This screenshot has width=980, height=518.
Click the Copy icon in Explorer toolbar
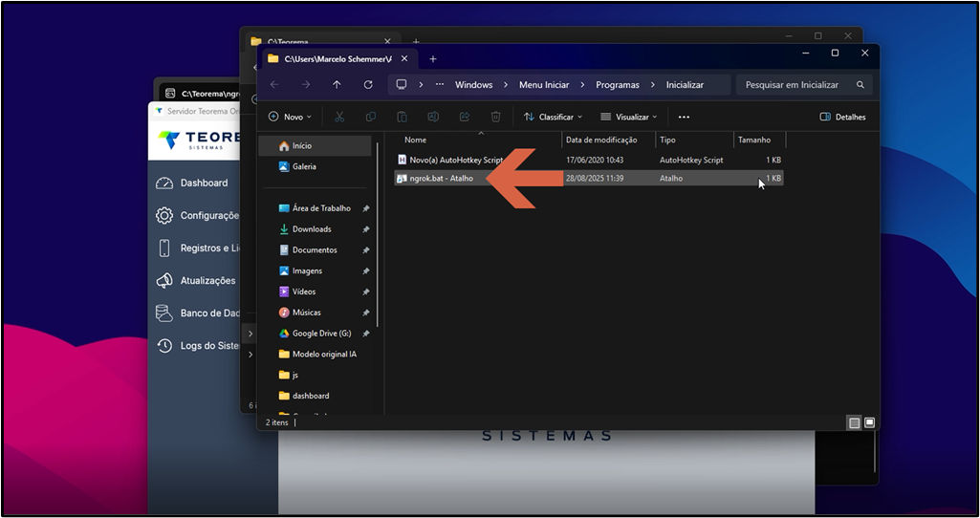pyautogui.click(x=371, y=117)
